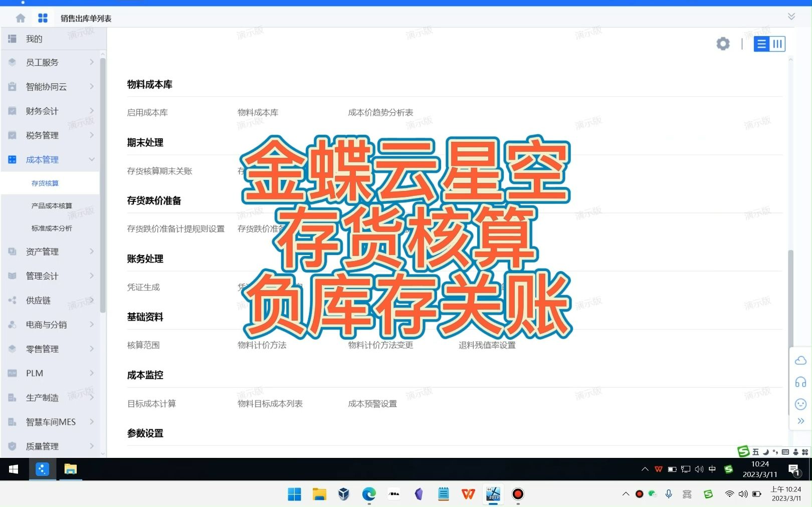Switch to list layout view
The image size is (812, 507).
(x=761, y=44)
